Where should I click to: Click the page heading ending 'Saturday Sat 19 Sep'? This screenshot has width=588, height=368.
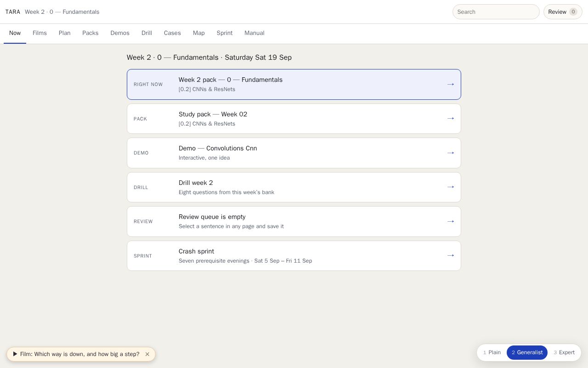pyautogui.click(x=209, y=57)
